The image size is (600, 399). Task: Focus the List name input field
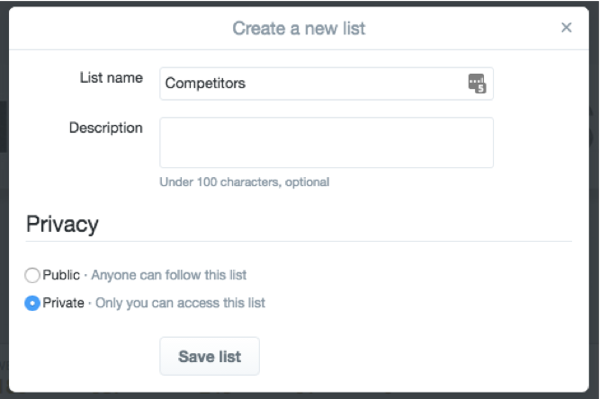point(326,83)
